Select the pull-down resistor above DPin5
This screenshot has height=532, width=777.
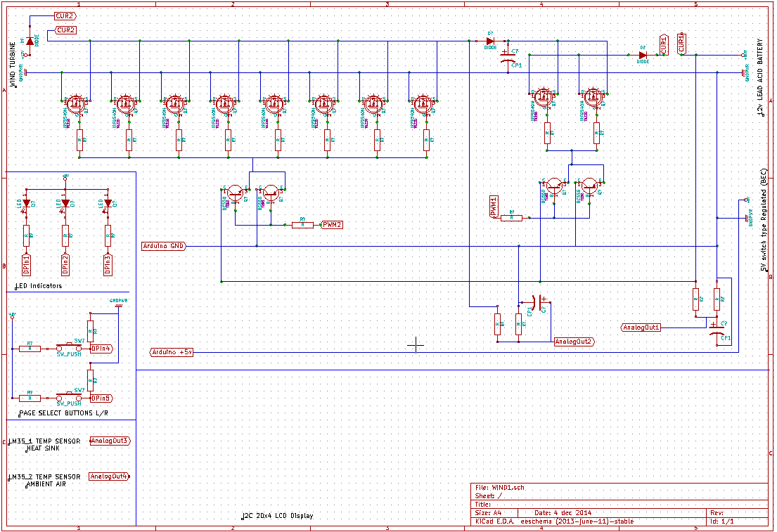(x=90, y=380)
